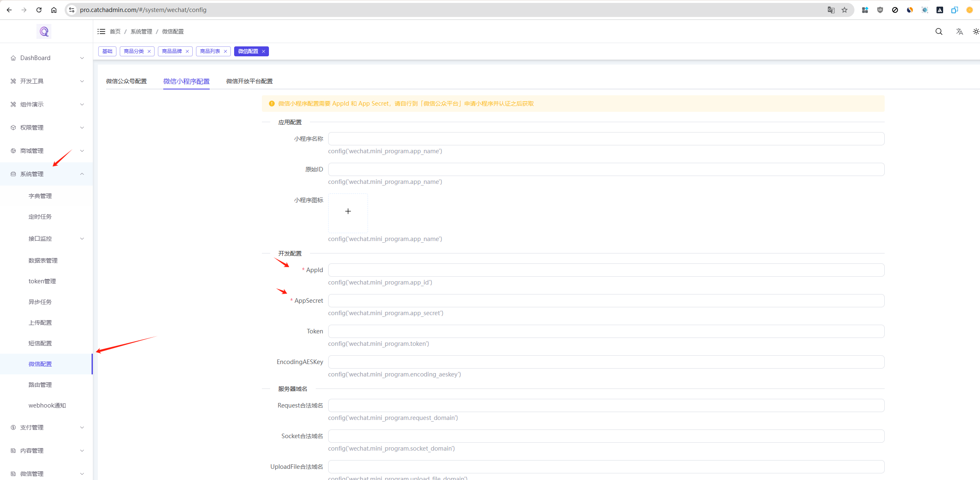
Task: Close the 商品分类 tag
Action: (x=149, y=51)
